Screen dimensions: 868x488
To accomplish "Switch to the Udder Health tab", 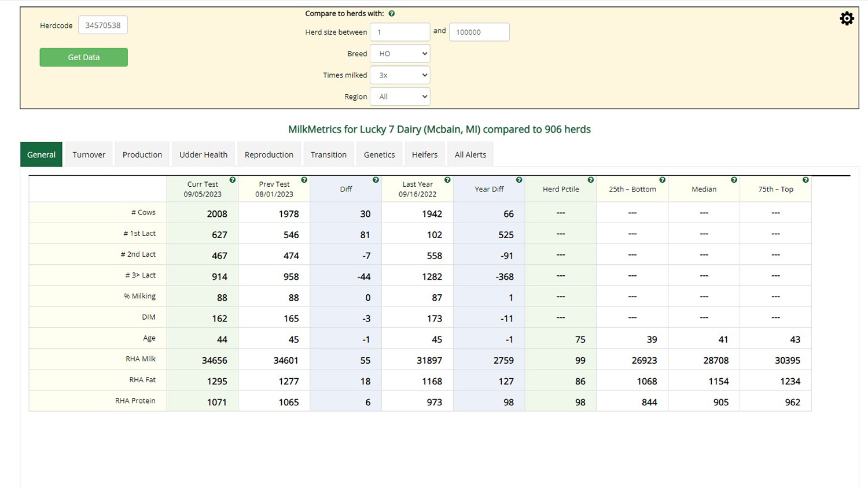I will click(x=203, y=154).
